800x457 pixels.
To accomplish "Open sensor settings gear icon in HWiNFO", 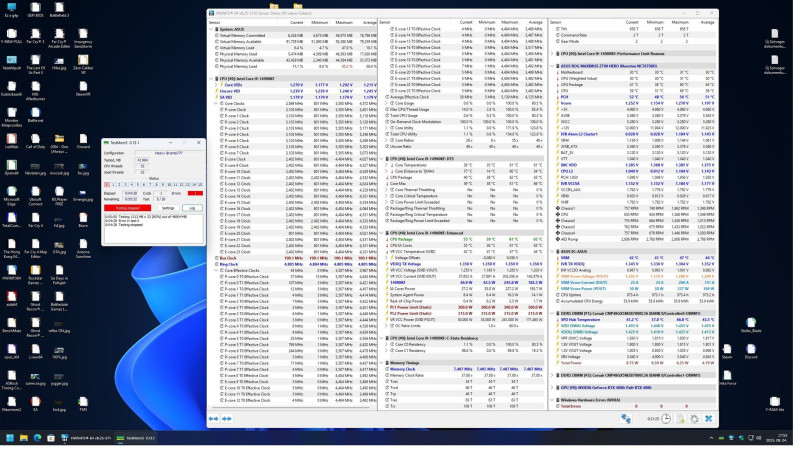I will point(694,418).
